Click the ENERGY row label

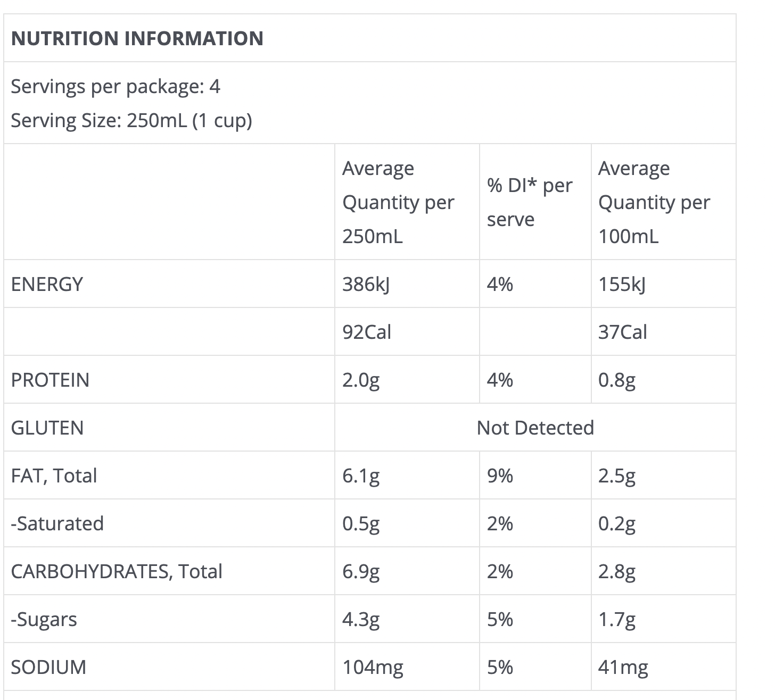[47, 284]
